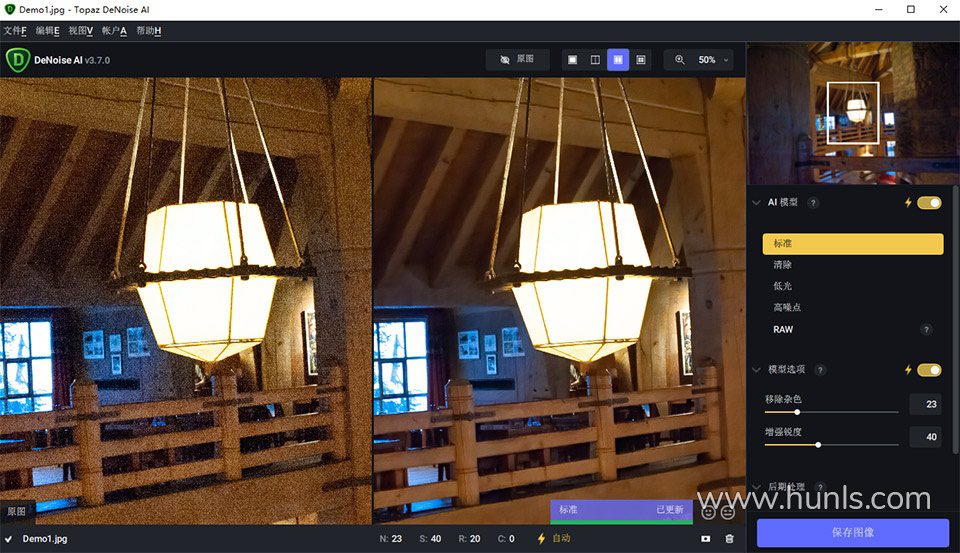960x553 pixels.
Task: Click the DeNoise AI shield logo
Action: [x=18, y=60]
